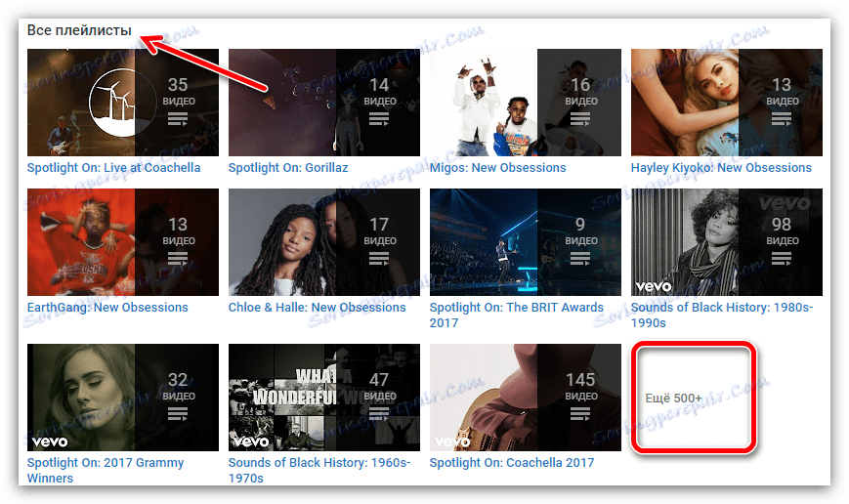
Task: Click playlist icon on BRIT Awards thumbnail
Action: (x=580, y=258)
